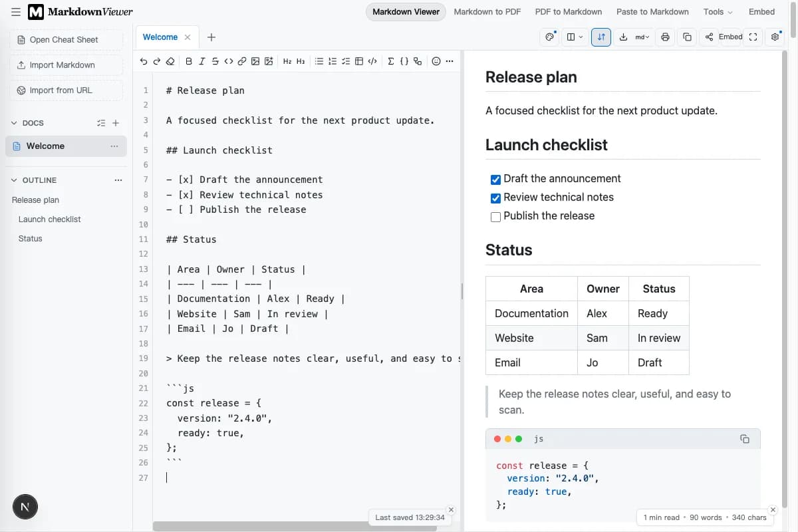The width and height of the screenshot is (798, 532).
Task: Select the Markdown Viewer tab
Action: (x=406, y=12)
